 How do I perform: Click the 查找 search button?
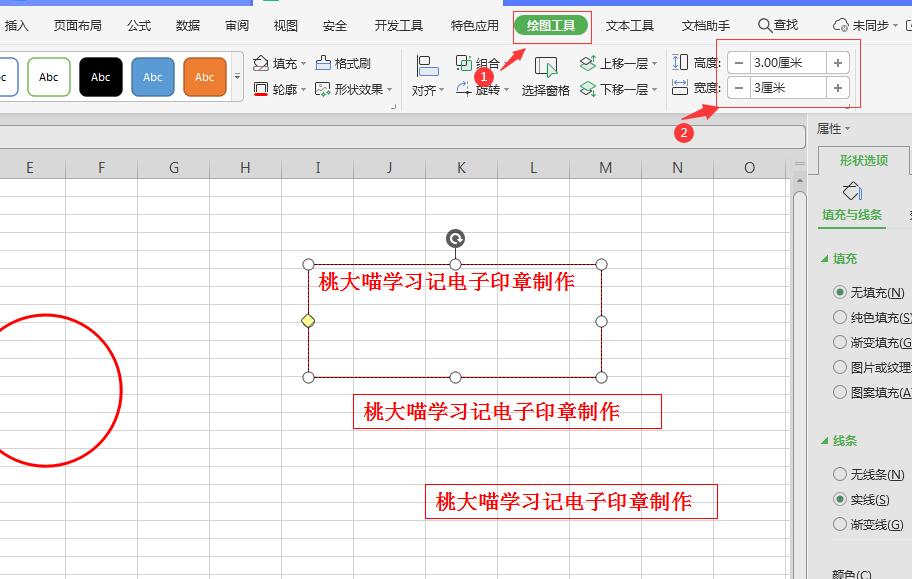click(777, 25)
